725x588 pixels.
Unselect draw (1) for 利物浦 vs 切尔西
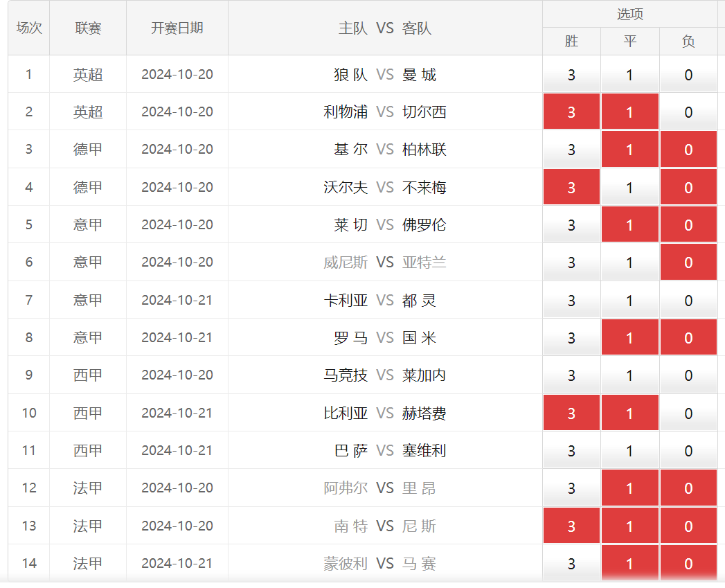click(629, 112)
